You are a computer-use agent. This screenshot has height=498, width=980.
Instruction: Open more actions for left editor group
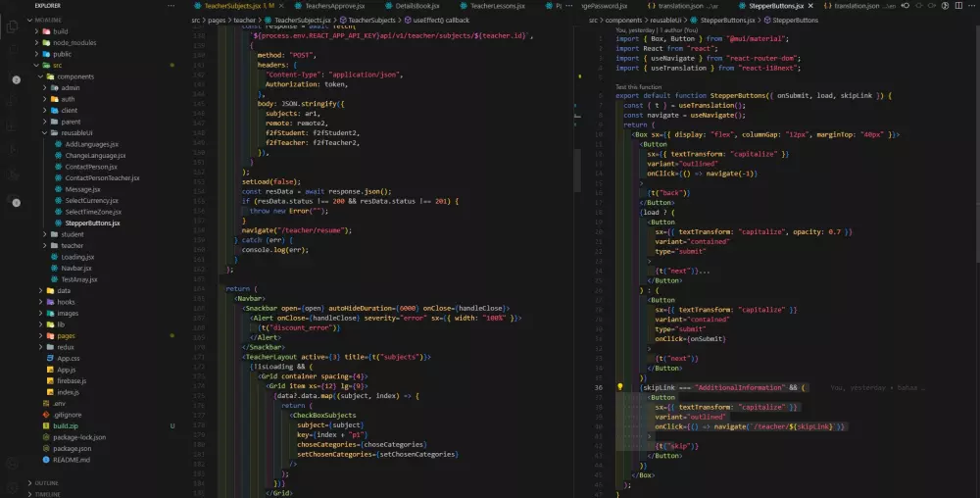coord(568,6)
